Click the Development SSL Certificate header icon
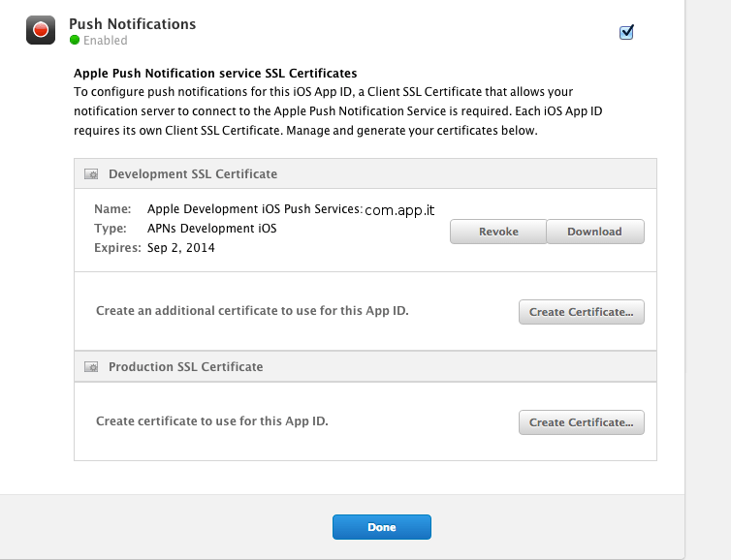This screenshot has width=731, height=560. point(91,174)
